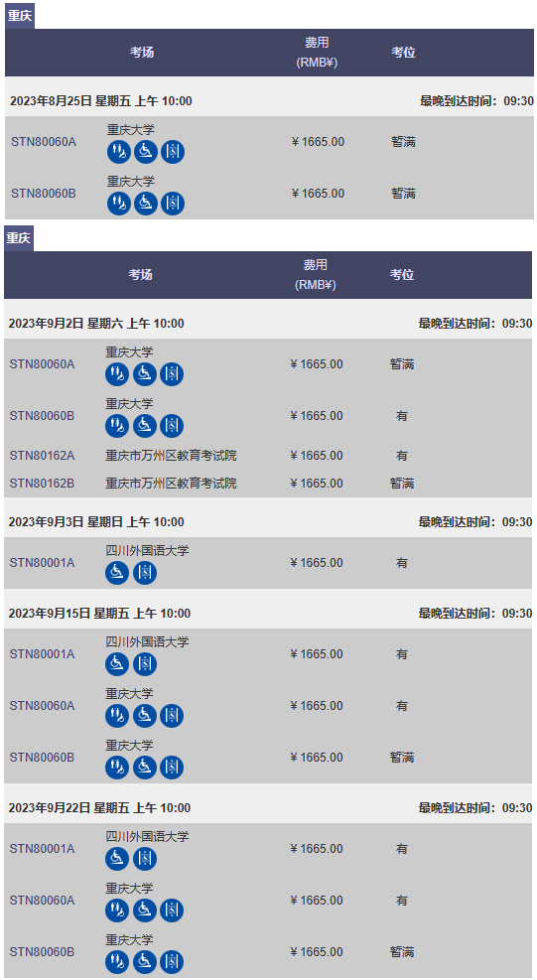This screenshot has width=537, height=980.
Task: Click 暂满 status for Sept 15 STN80060B
Action: pos(402,758)
